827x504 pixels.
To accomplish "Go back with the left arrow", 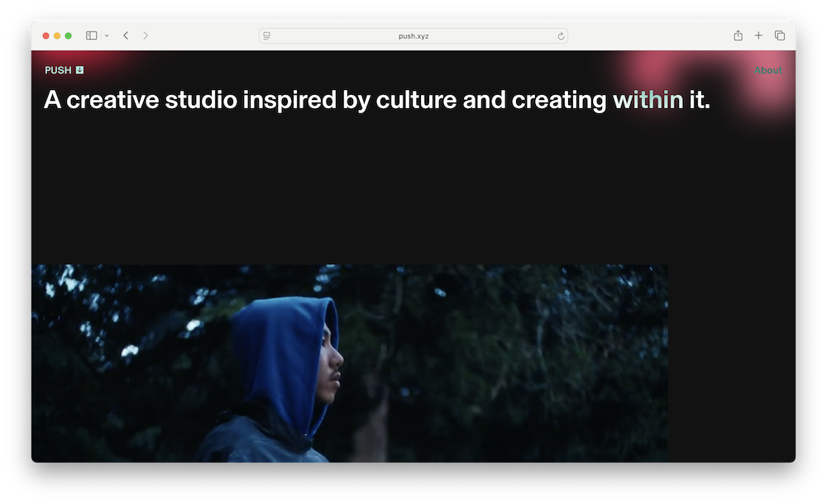I will tap(126, 36).
